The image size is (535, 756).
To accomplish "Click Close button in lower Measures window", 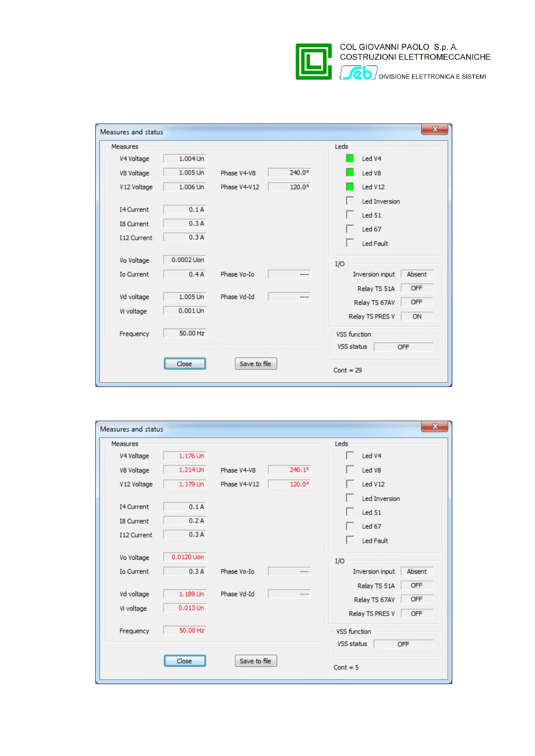I will coord(185,661).
